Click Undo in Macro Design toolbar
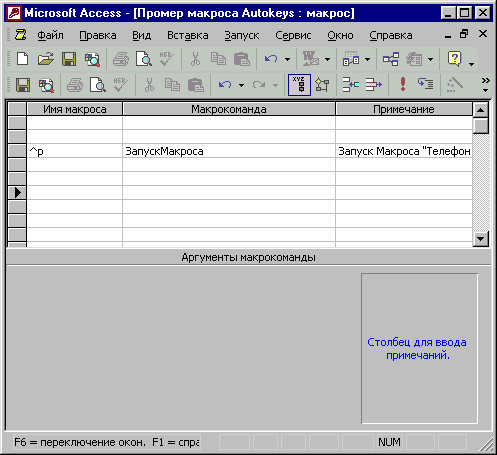Image resolution: width=497 pixels, height=455 pixels. 225,85
